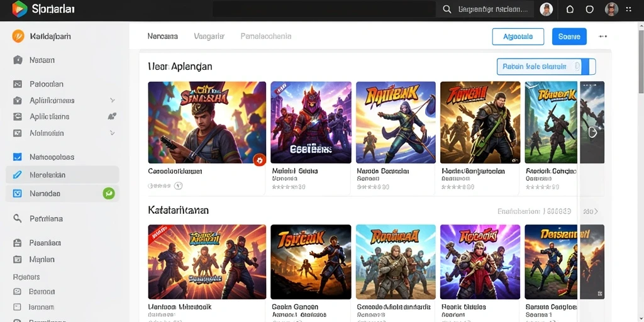The height and width of the screenshot is (322, 644).
Task: Open the green archer game thumbnail
Action: (551, 123)
